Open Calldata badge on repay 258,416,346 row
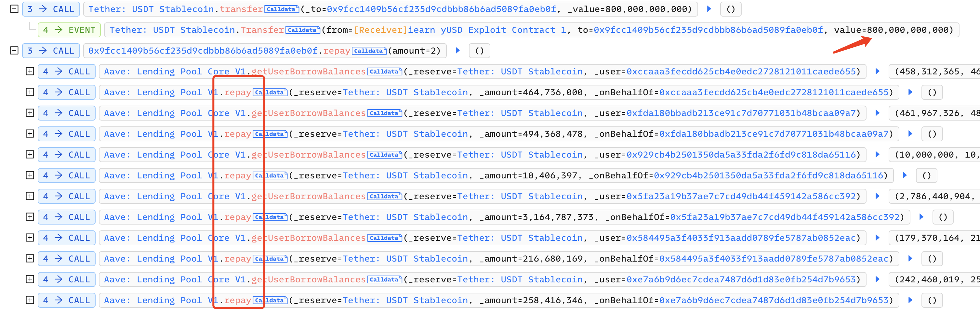 click(270, 300)
